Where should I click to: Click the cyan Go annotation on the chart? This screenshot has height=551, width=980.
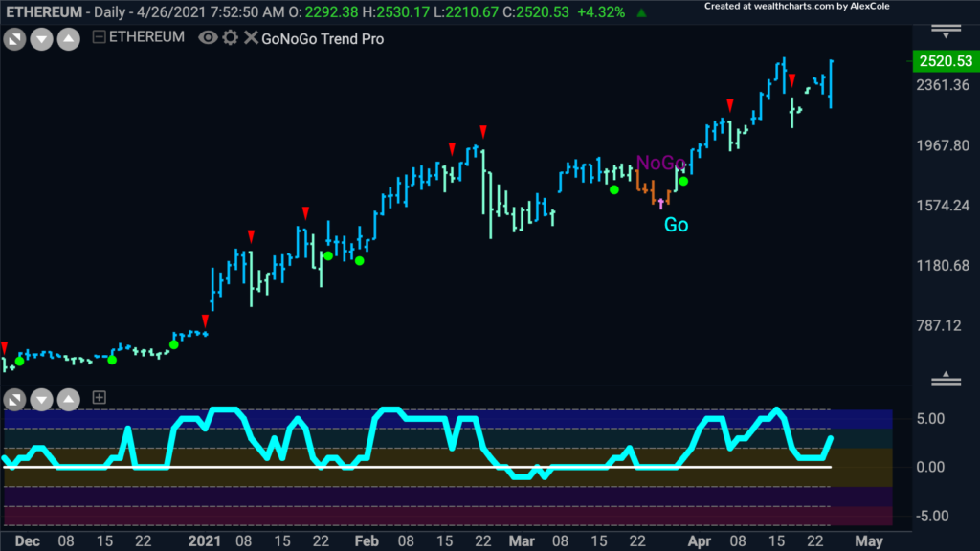[x=677, y=225]
